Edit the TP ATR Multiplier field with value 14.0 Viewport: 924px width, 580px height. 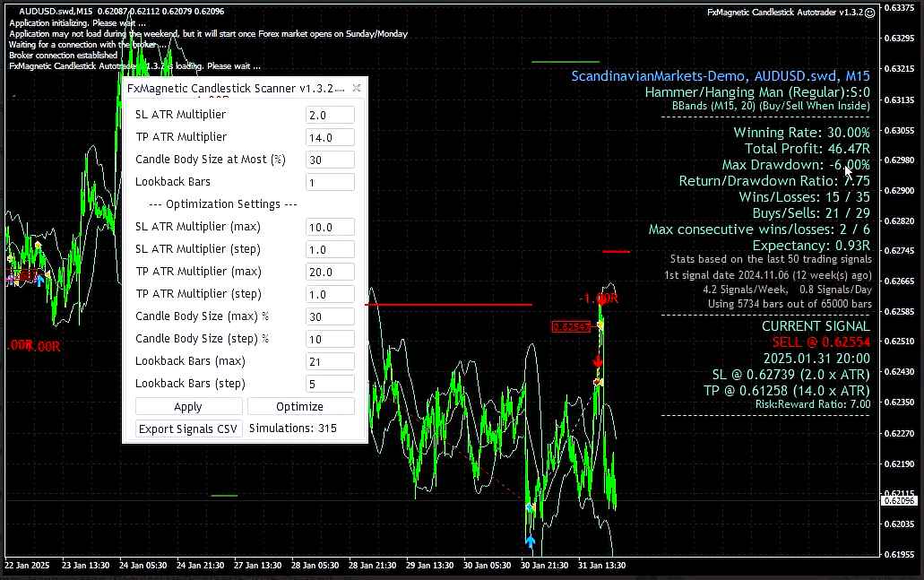click(330, 137)
